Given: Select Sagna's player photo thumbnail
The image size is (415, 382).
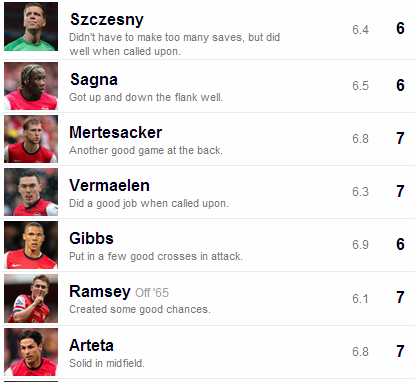Looking at the screenshot, I should coord(31,86).
